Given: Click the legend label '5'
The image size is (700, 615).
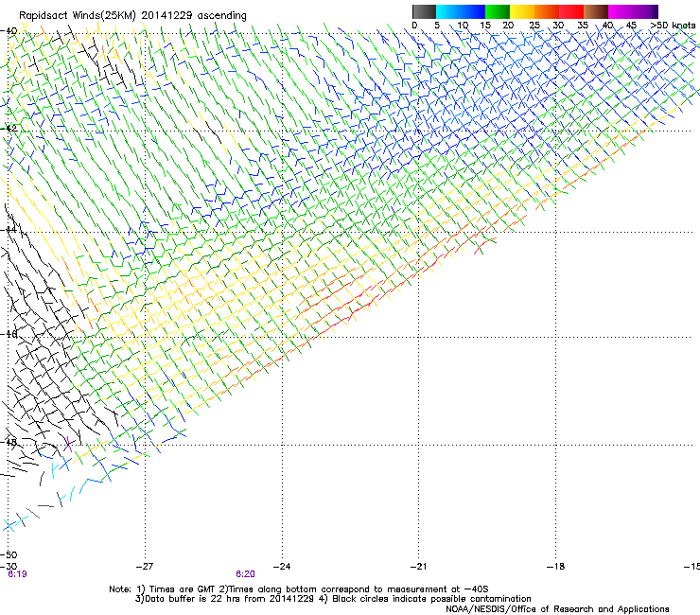Looking at the screenshot, I should pyautogui.click(x=437, y=26).
